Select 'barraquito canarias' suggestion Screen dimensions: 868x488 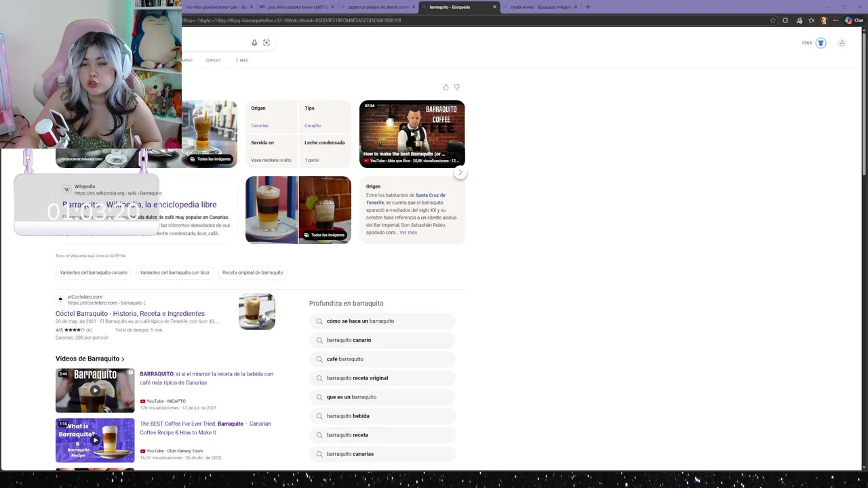tap(382, 454)
